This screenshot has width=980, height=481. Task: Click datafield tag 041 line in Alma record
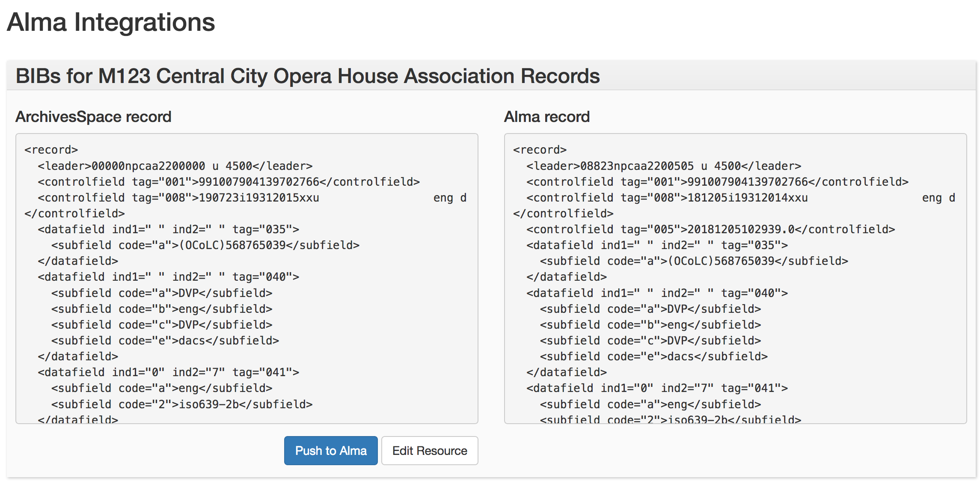[657, 388]
